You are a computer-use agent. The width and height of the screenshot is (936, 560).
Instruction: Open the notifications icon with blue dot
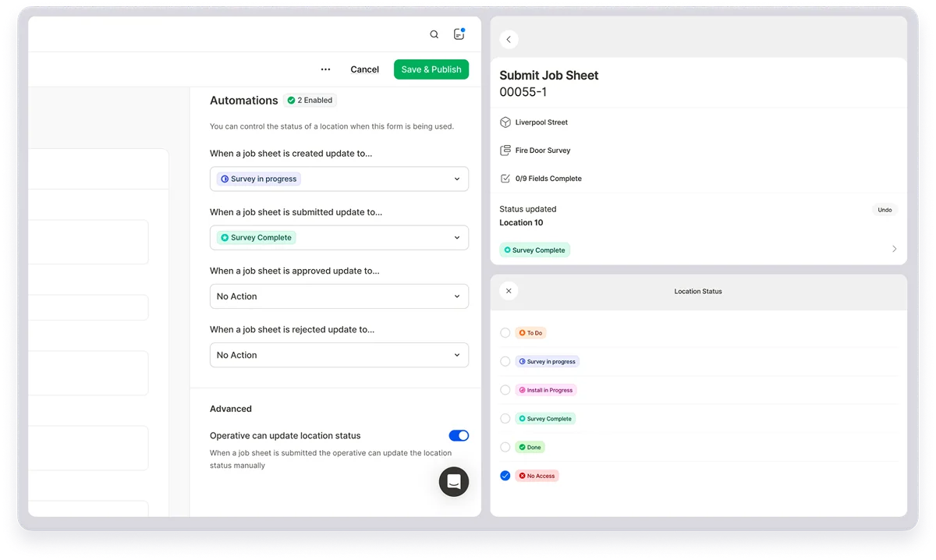[459, 34]
